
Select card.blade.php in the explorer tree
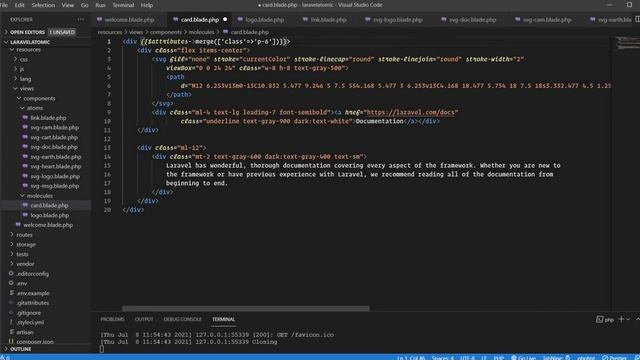[49, 205]
